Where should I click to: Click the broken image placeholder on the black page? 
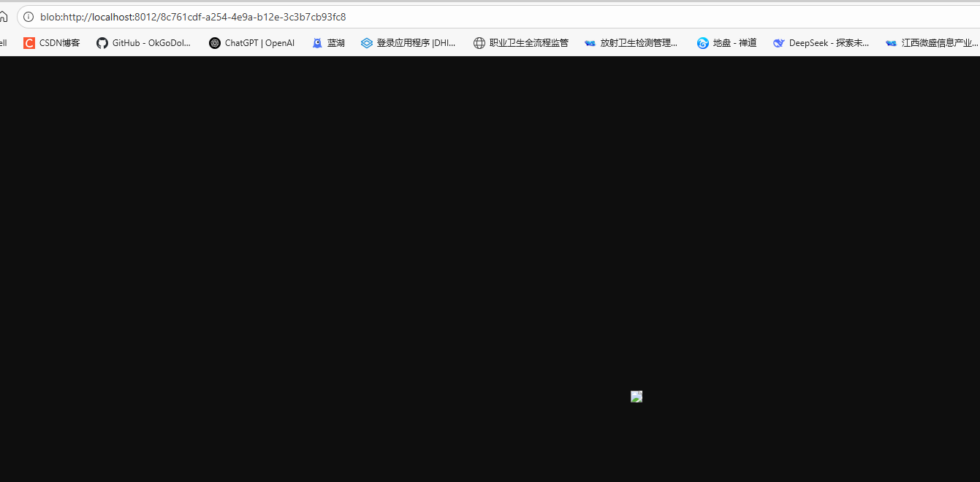637,397
